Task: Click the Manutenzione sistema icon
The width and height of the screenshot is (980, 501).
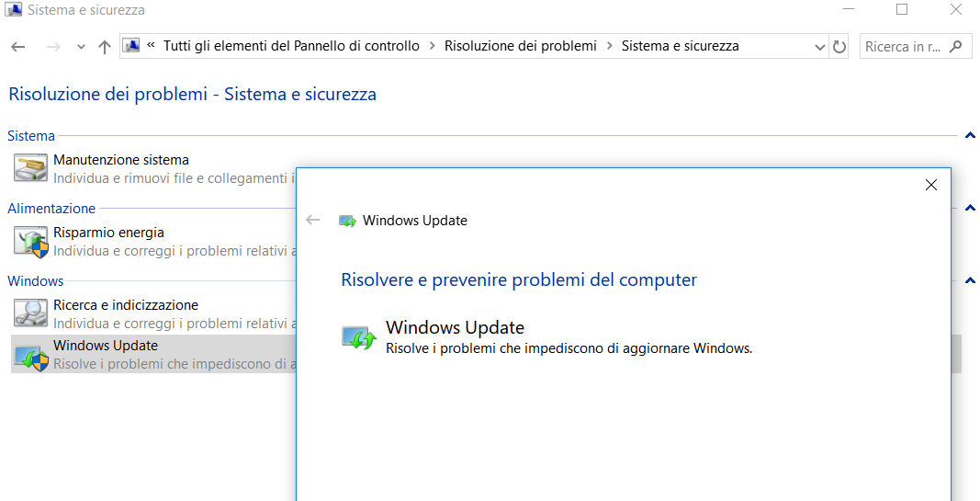Action: tap(30, 168)
